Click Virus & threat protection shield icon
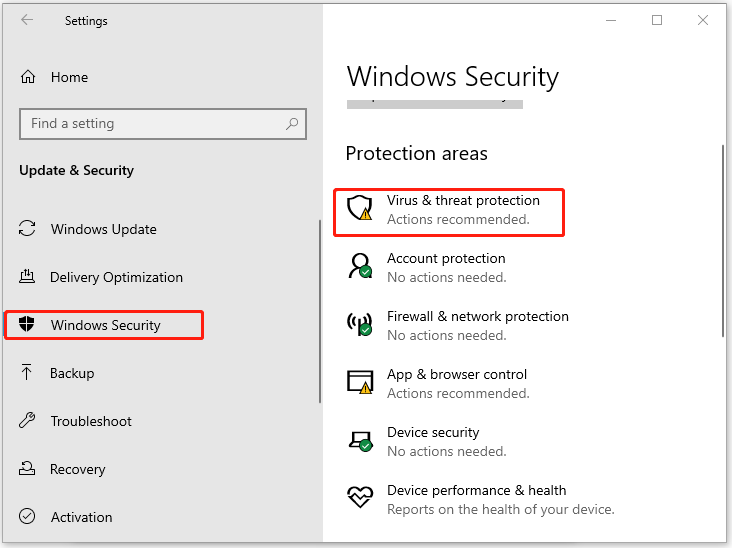The image size is (732, 548). pos(359,208)
